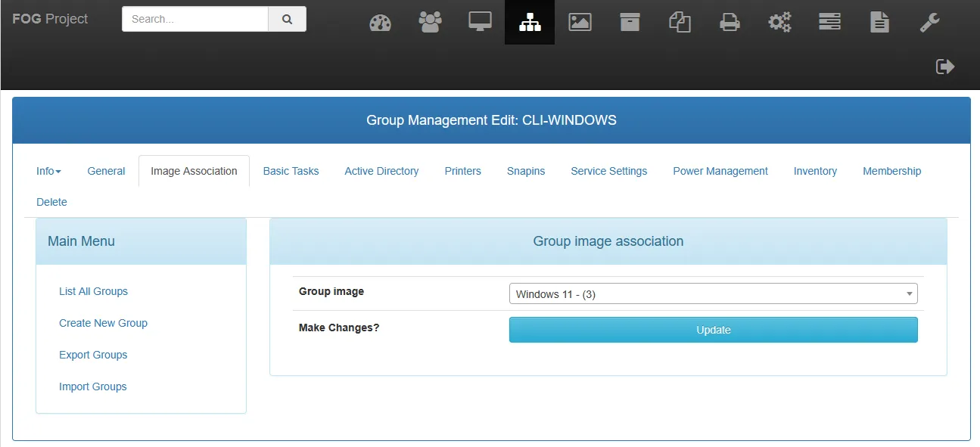This screenshot has height=447, width=980.
Task: Open the Hosts monitor icon
Action: 480,23
